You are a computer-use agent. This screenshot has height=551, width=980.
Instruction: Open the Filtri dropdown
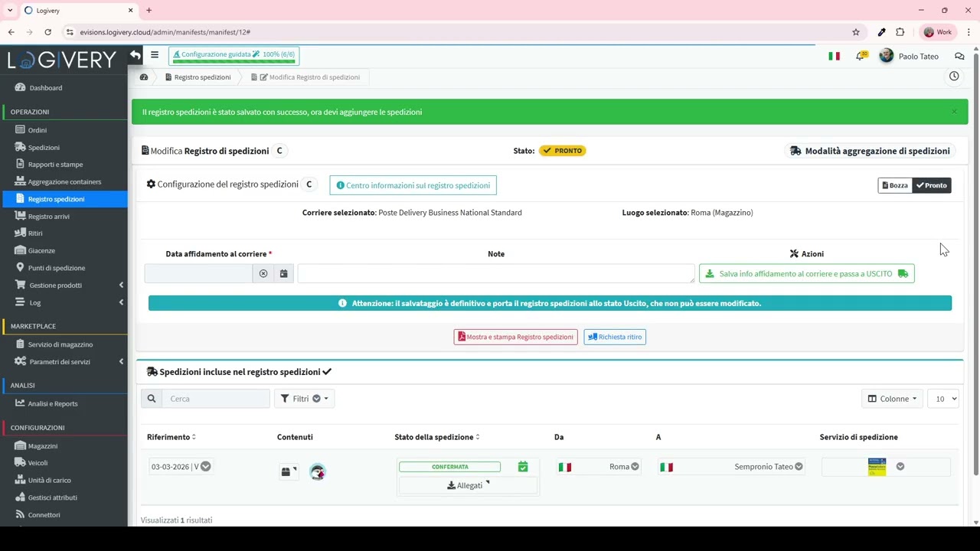[305, 399]
